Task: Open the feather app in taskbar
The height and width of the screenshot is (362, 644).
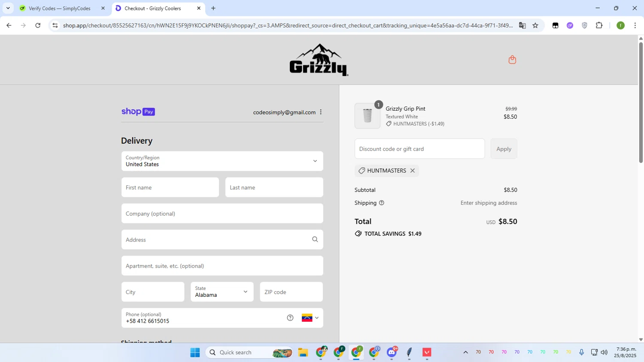Action: click(409, 352)
